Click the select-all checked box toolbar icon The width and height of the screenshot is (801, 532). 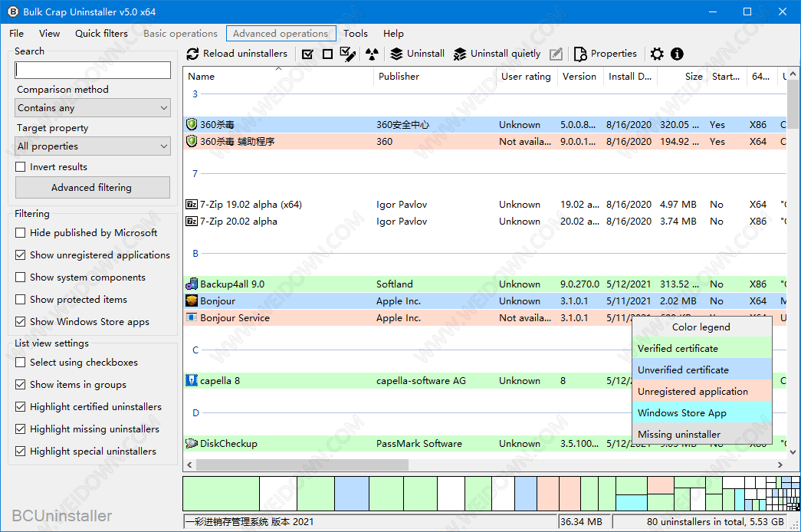pyautogui.click(x=307, y=54)
